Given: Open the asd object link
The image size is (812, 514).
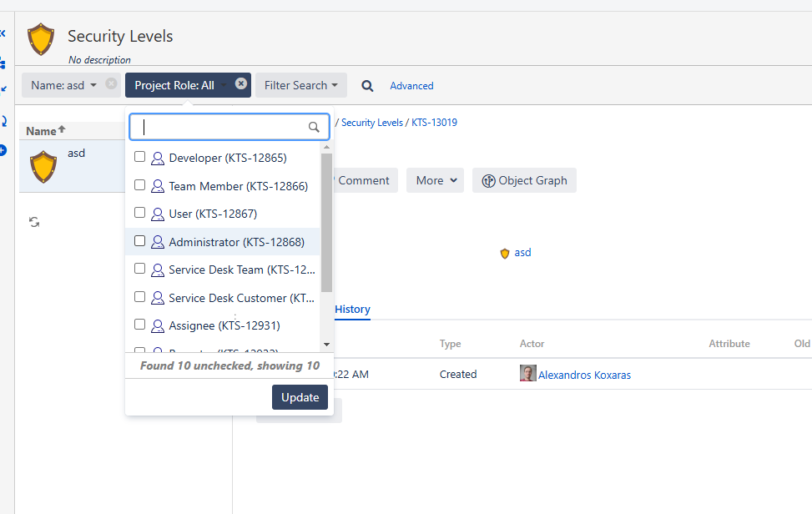Looking at the screenshot, I should (522, 253).
